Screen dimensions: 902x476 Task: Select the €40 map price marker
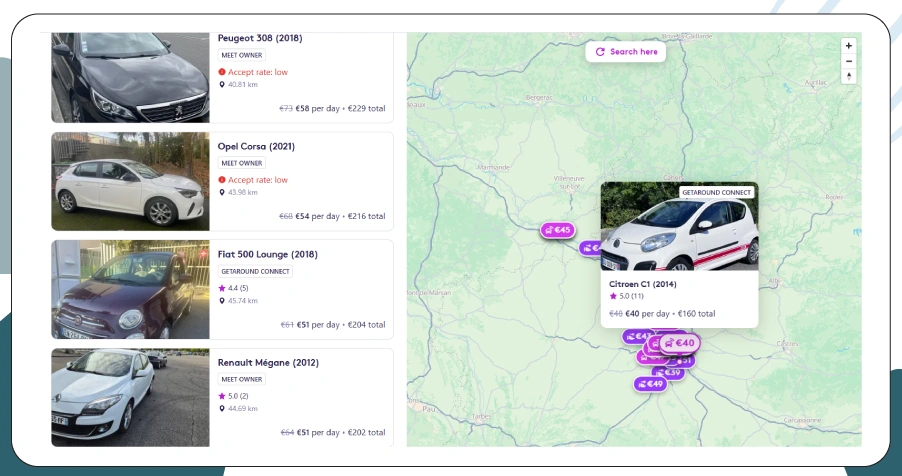pyautogui.click(x=679, y=343)
